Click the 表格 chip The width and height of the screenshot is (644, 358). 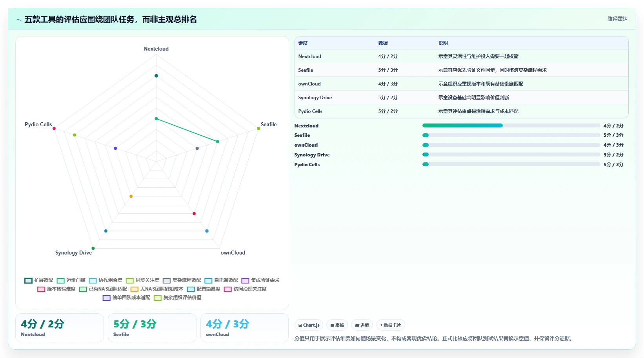pos(337,325)
